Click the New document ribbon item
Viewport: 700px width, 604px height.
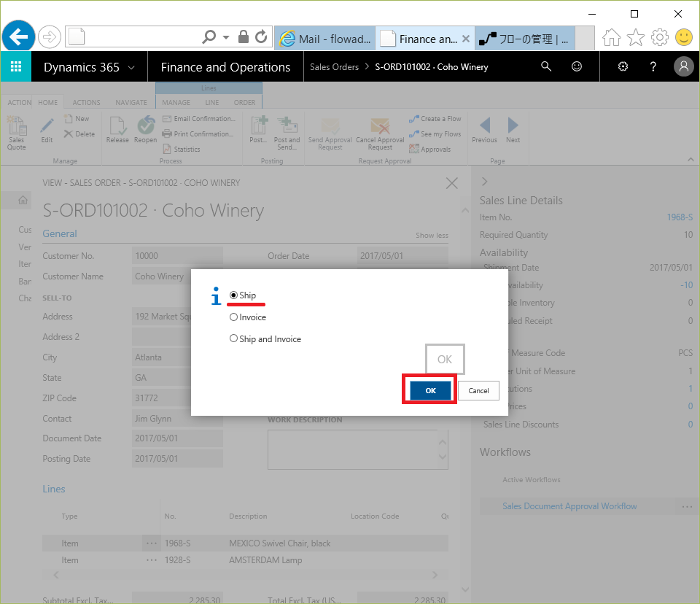(77, 119)
